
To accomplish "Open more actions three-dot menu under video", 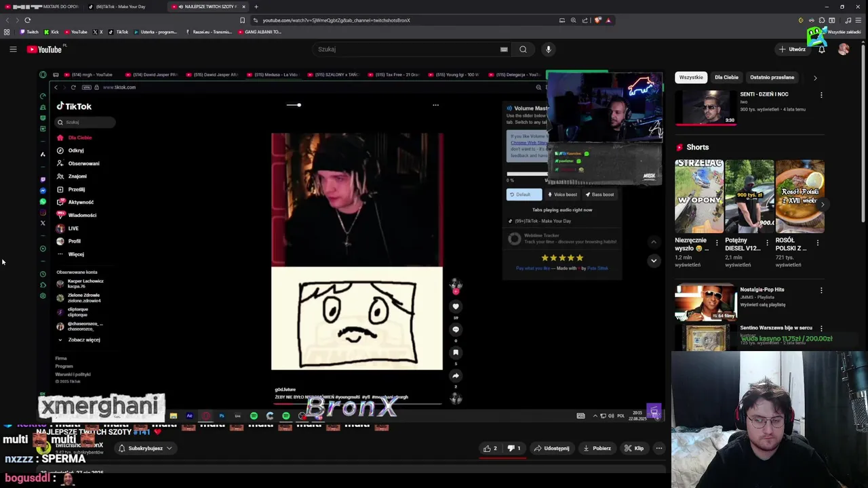I will 658,448.
